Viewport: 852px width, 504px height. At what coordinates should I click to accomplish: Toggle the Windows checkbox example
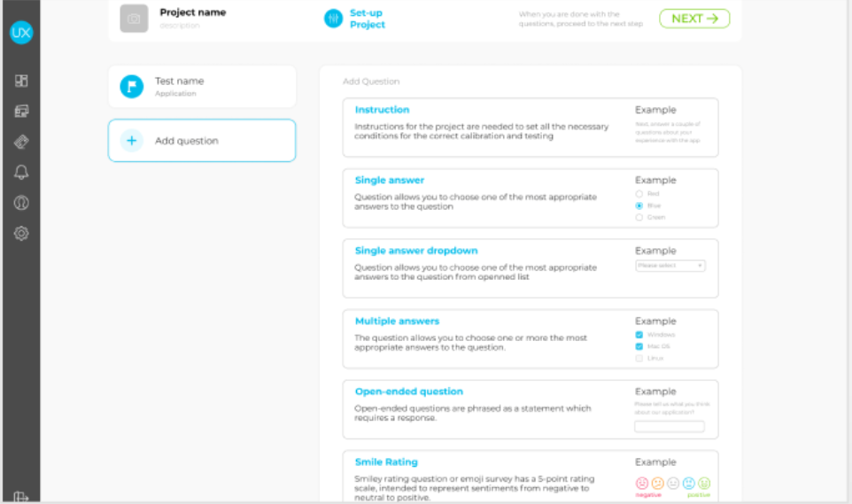[x=639, y=335]
